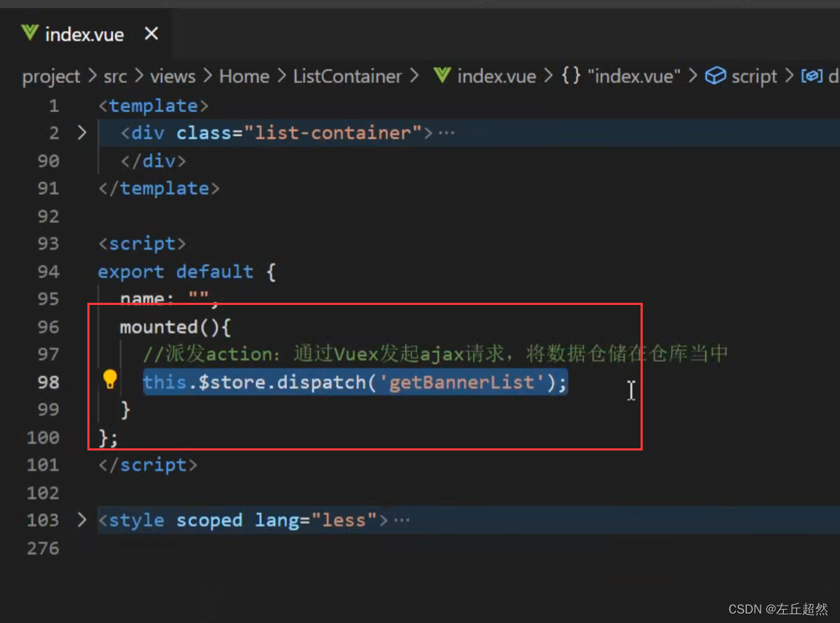Click the opening <script> tag on line 93
Image resolution: width=840 pixels, height=623 pixels.
(x=143, y=244)
